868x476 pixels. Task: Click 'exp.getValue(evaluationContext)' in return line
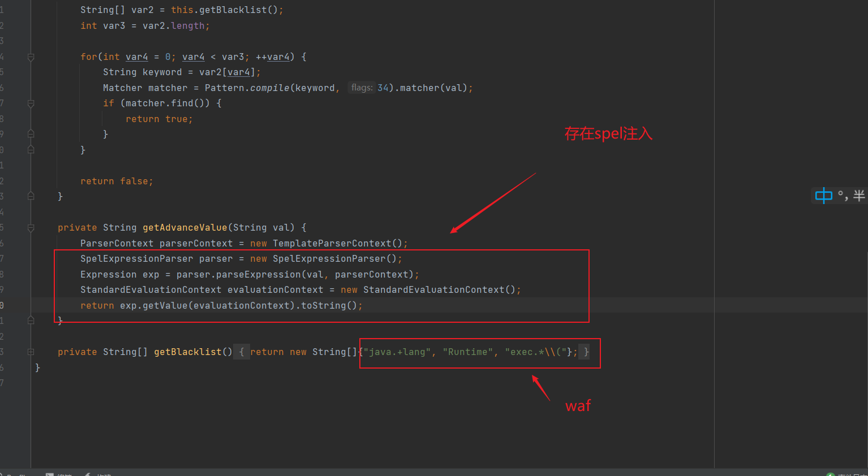208,305
